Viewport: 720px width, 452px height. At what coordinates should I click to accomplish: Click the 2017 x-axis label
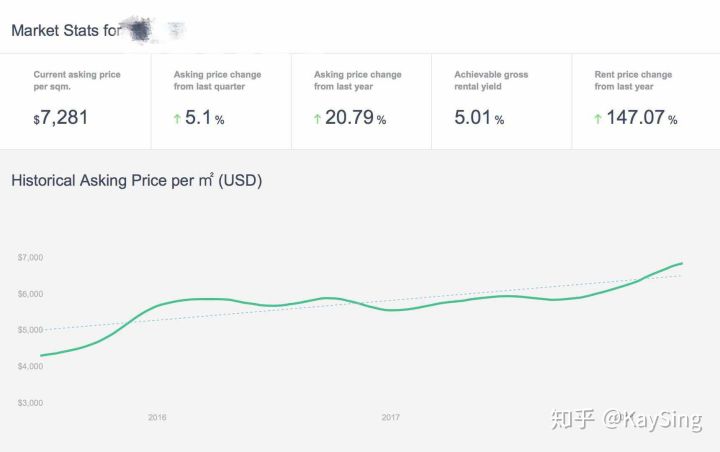(390, 417)
